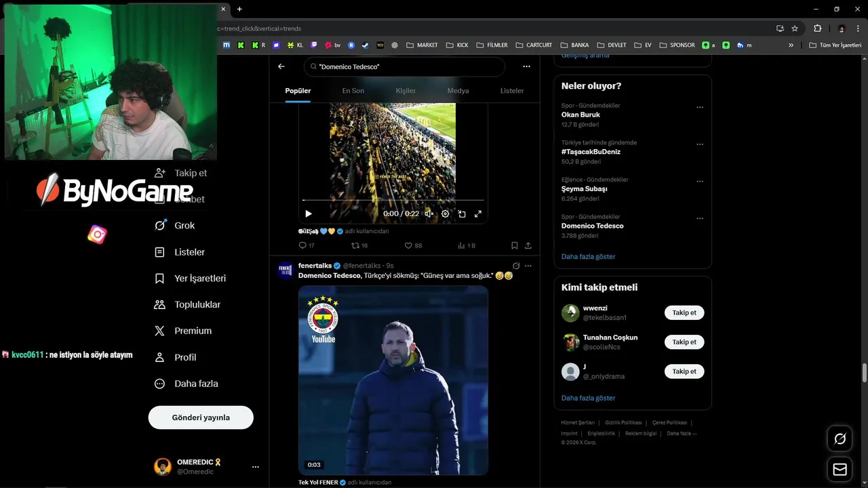This screenshot has height=488, width=868.
Task: Open Profil in the sidebar
Action: click(x=175, y=357)
